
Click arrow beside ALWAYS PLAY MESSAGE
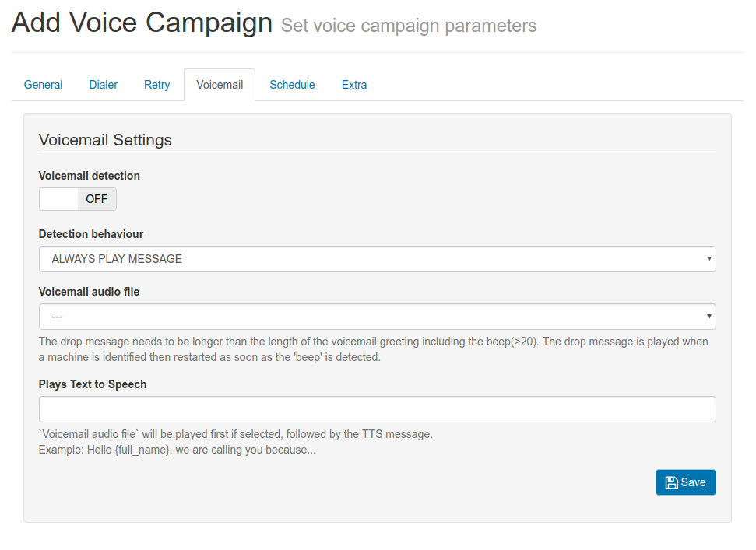pos(709,258)
